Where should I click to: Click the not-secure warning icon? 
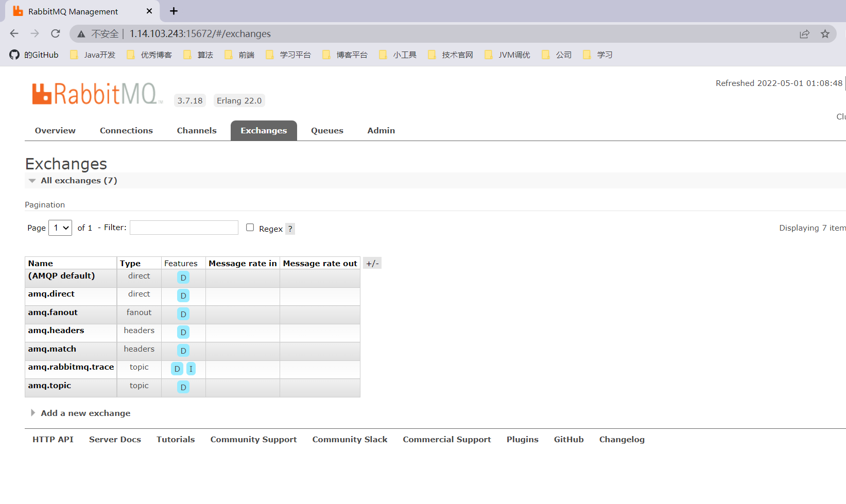(x=81, y=34)
